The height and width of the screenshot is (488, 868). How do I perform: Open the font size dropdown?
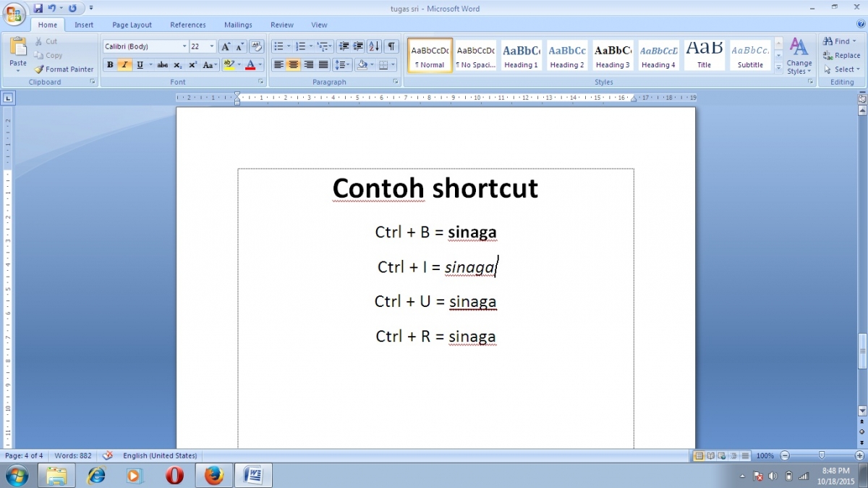tap(211, 46)
